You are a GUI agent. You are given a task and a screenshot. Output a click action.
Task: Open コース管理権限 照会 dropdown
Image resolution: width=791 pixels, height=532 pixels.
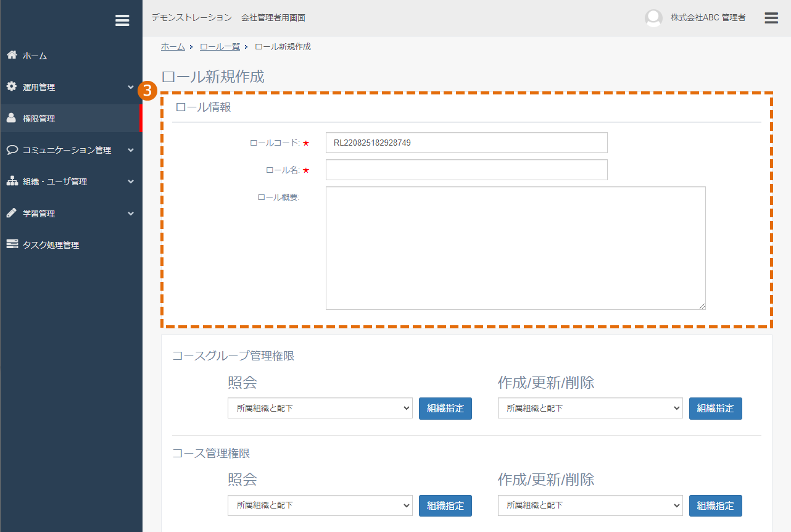(x=320, y=505)
